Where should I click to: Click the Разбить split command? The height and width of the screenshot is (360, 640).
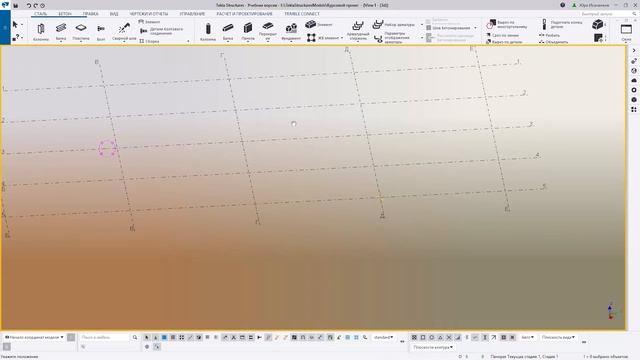(x=549, y=36)
